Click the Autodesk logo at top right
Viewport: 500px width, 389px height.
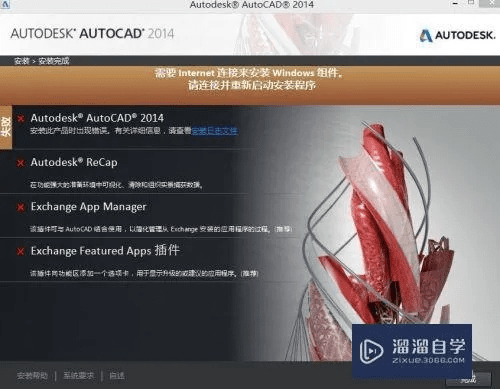tap(457, 35)
